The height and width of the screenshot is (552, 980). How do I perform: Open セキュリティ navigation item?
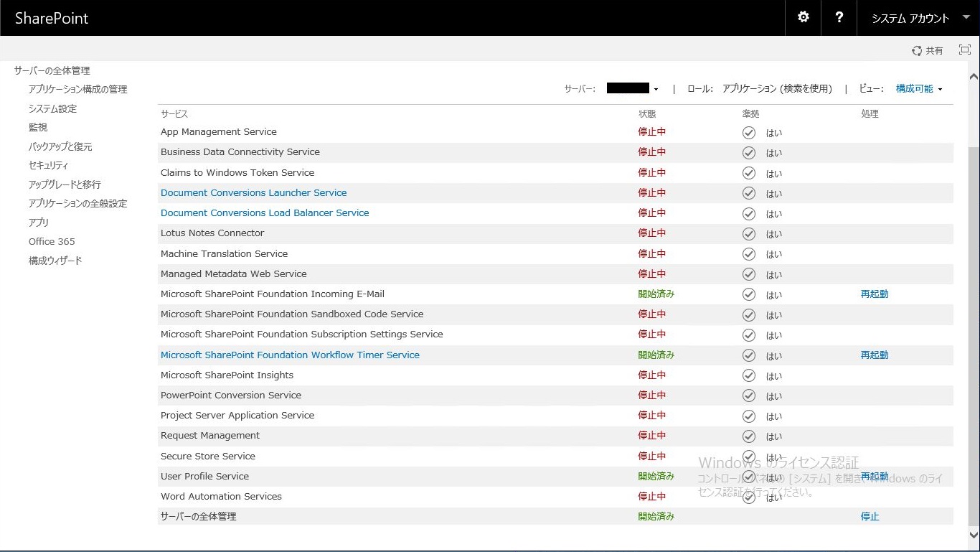click(x=48, y=165)
